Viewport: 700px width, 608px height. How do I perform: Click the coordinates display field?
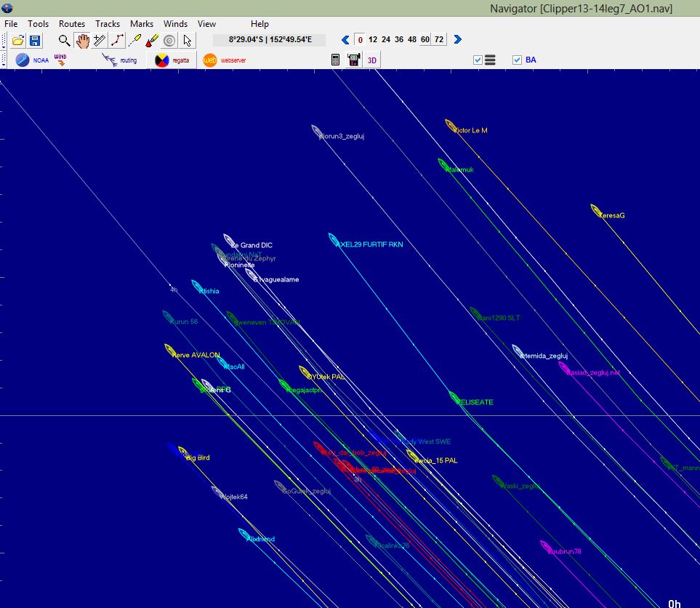point(270,40)
